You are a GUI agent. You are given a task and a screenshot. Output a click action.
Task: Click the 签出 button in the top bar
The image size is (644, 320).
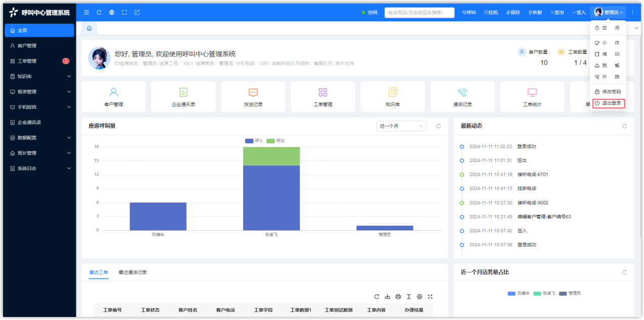557,13
